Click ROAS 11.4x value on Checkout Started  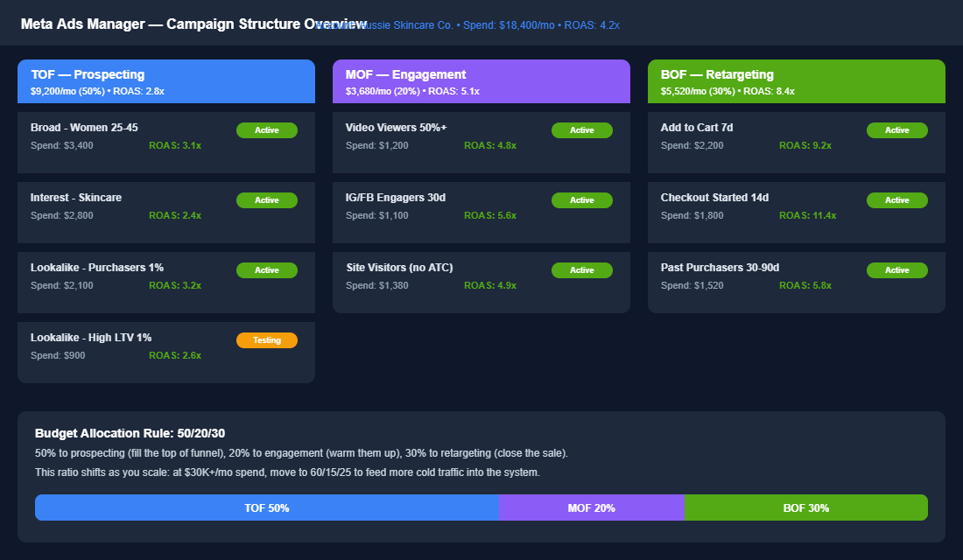click(807, 215)
